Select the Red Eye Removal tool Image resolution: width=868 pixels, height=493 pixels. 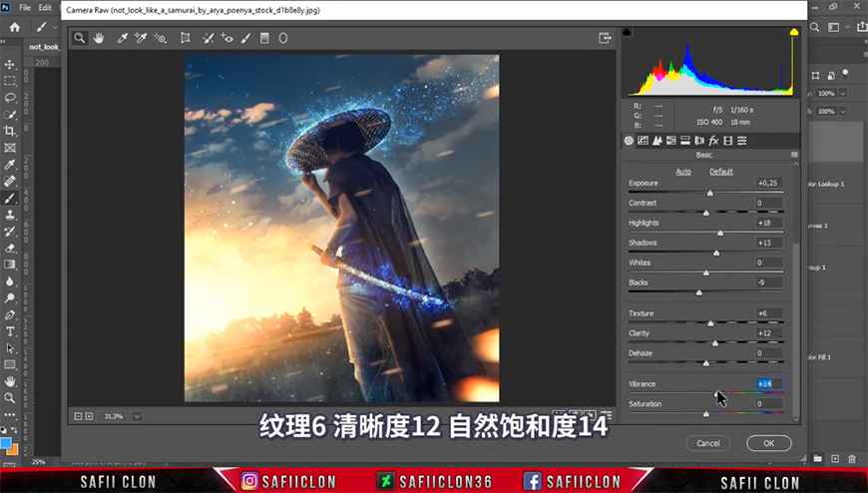click(x=226, y=38)
